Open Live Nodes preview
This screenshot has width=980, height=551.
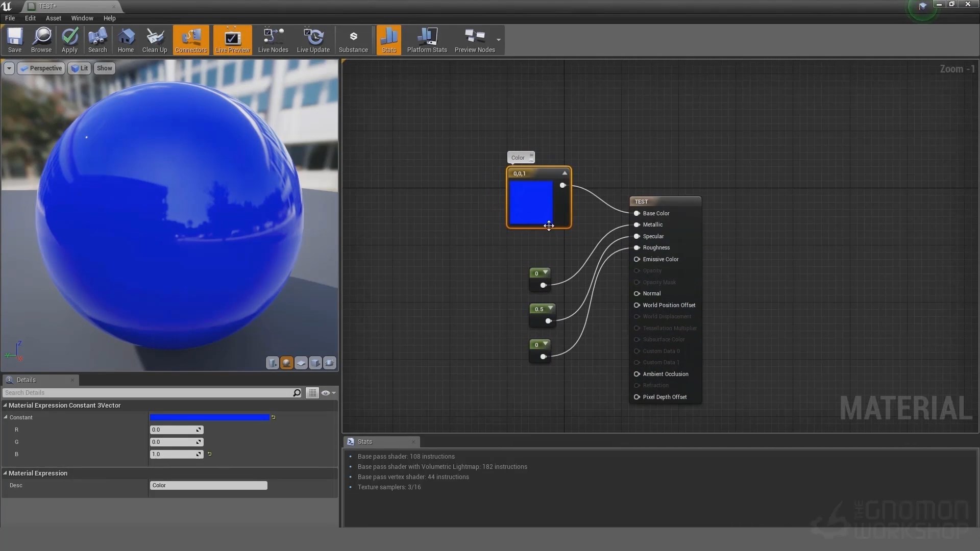tap(273, 40)
